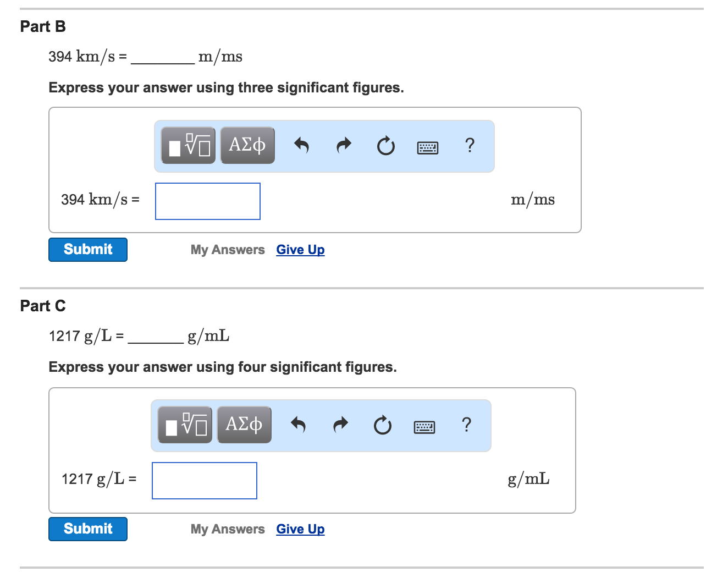Submit the Part B answer

pos(88,250)
